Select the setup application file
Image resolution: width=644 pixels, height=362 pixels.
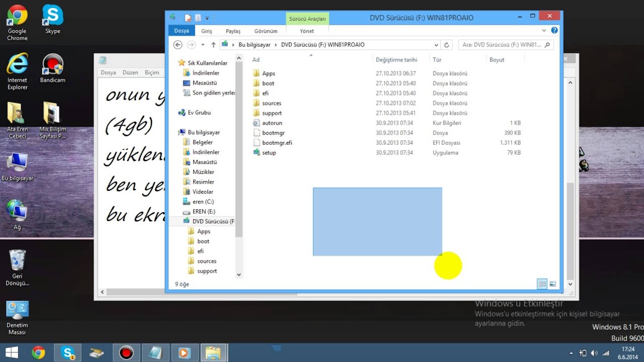coord(269,152)
